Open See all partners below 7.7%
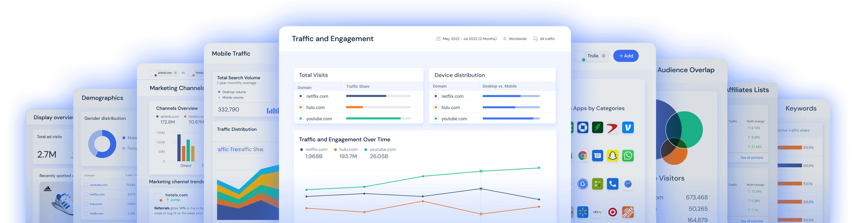Screen dimensions: 868x223 (752, 221)
